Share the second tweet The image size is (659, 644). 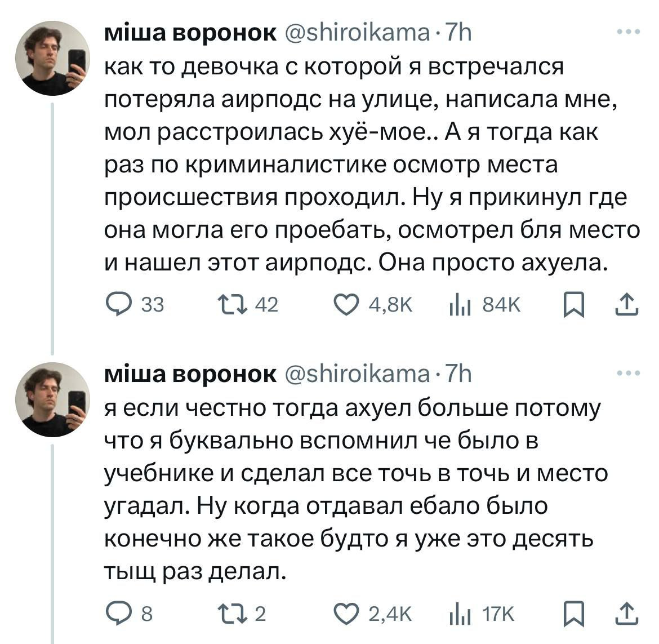pyautogui.click(x=626, y=613)
